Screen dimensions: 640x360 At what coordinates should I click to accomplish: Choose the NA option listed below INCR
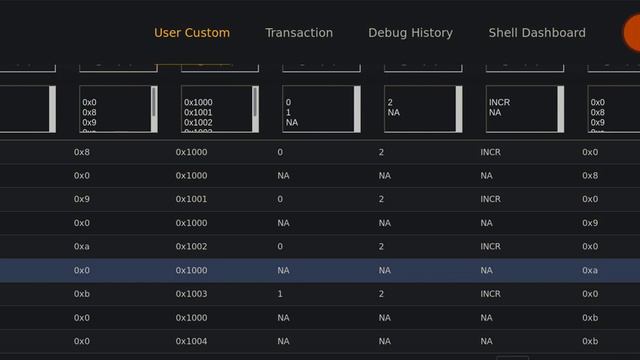(x=495, y=112)
